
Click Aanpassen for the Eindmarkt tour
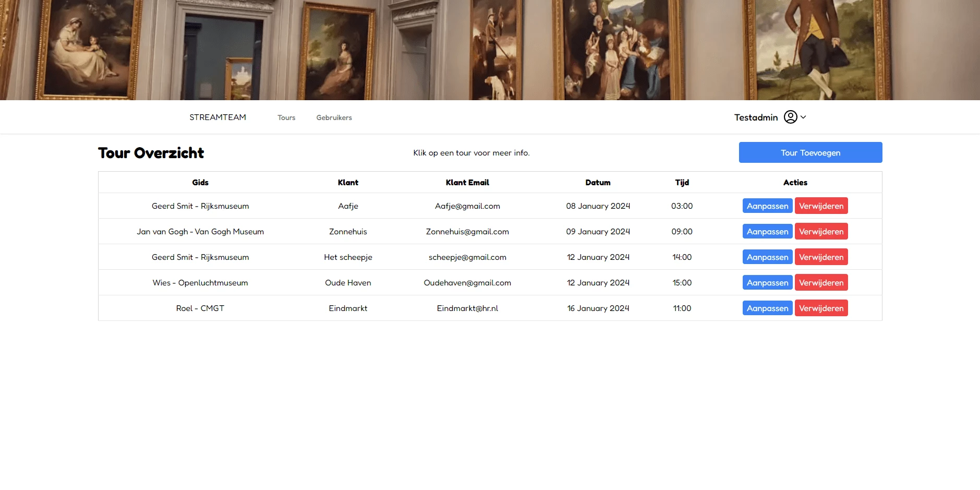pyautogui.click(x=767, y=308)
